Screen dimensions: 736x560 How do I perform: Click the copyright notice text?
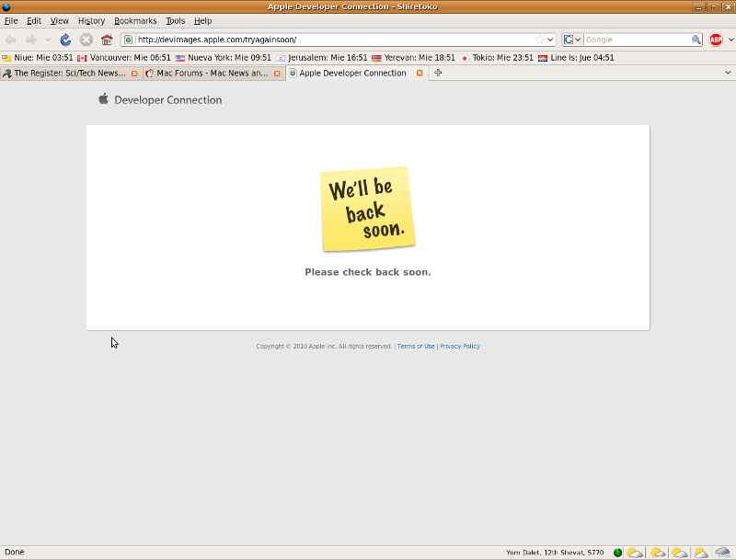coord(324,346)
